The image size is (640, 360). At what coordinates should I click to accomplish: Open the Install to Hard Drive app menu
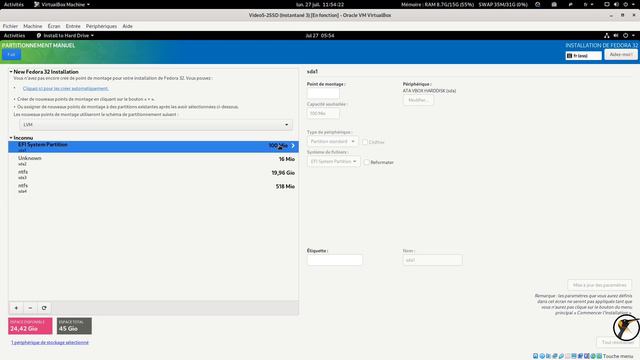coord(65,36)
